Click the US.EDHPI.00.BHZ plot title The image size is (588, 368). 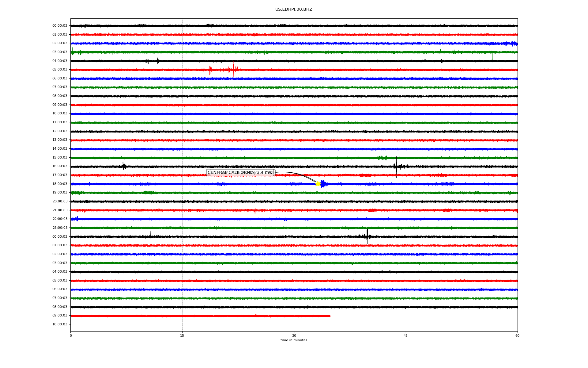(x=294, y=10)
